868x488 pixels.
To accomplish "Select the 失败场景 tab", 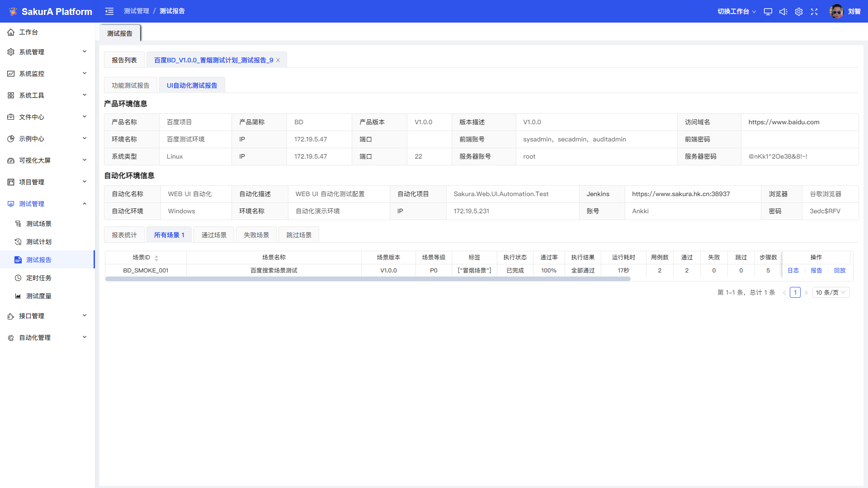I will point(256,235).
